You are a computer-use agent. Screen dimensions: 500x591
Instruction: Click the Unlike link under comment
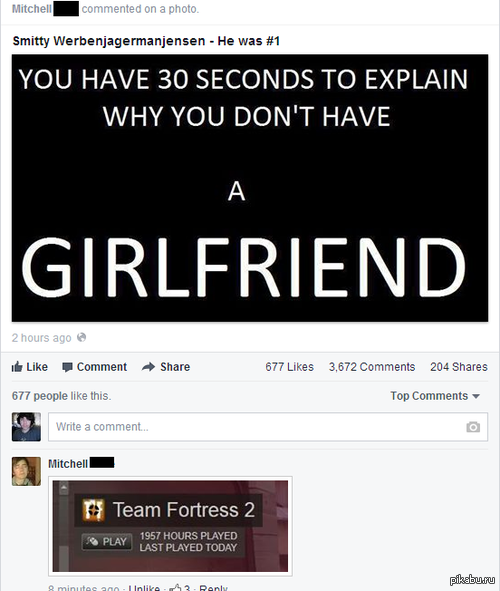(x=144, y=588)
